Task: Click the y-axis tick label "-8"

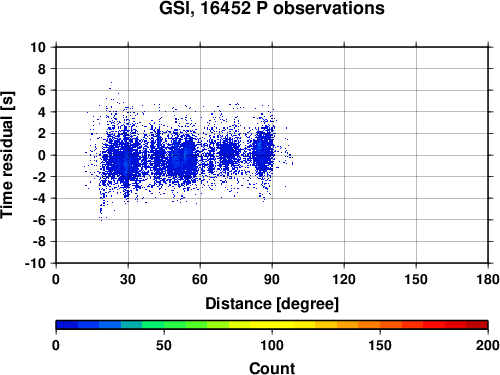Action: pyautogui.click(x=39, y=242)
